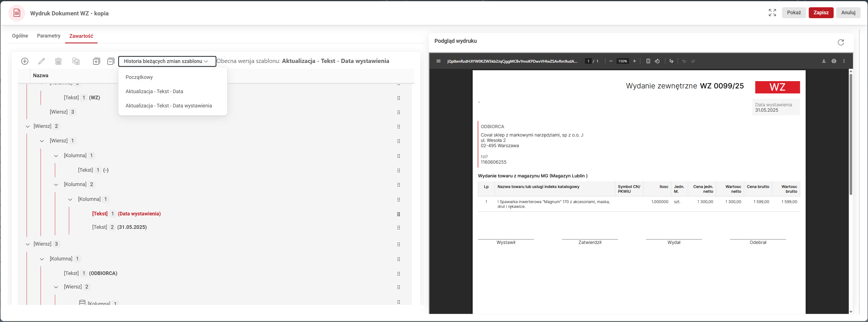Click the add element plus icon

(25, 61)
